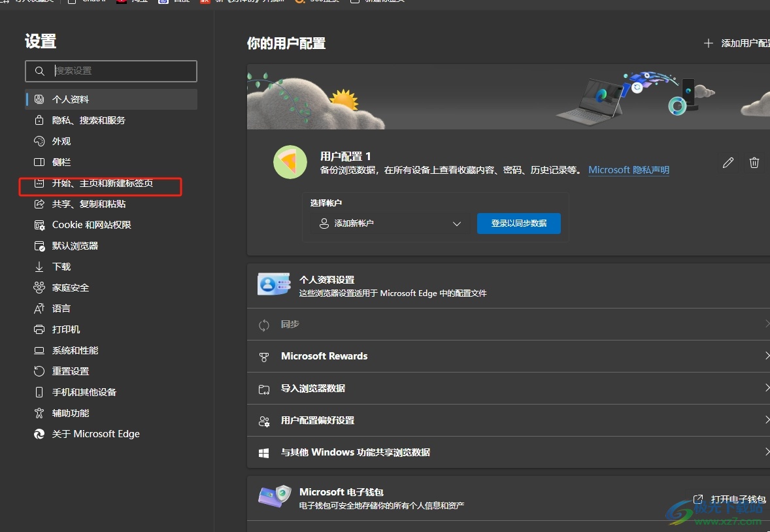Click the Microsoft Rewards trophy icon
770x532 pixels.
(x=264, y=357)
